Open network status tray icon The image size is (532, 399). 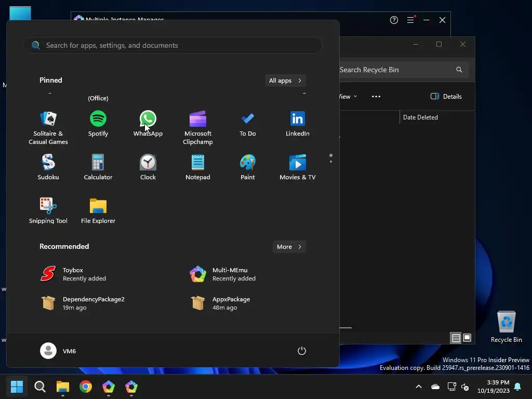451,387
